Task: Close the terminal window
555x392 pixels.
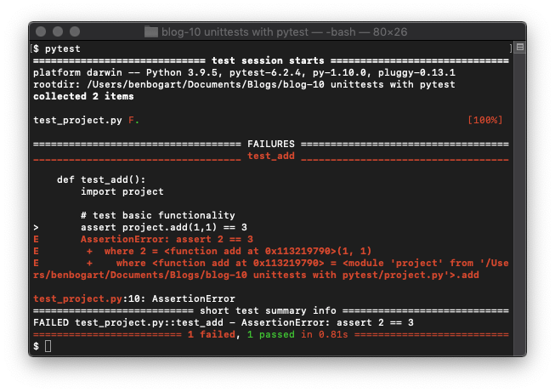Action: click(42, 32)
